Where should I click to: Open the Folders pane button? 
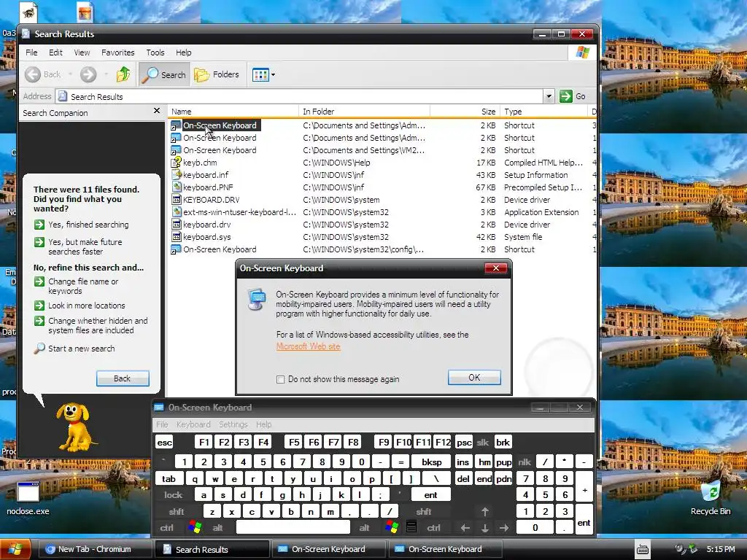pos(217,75)
